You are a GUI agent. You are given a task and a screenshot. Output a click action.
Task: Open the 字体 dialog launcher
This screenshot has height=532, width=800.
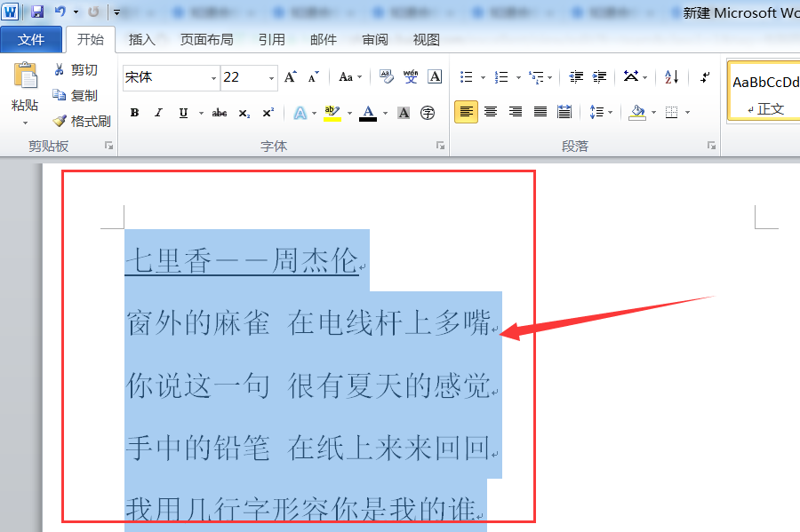(440, 146)
